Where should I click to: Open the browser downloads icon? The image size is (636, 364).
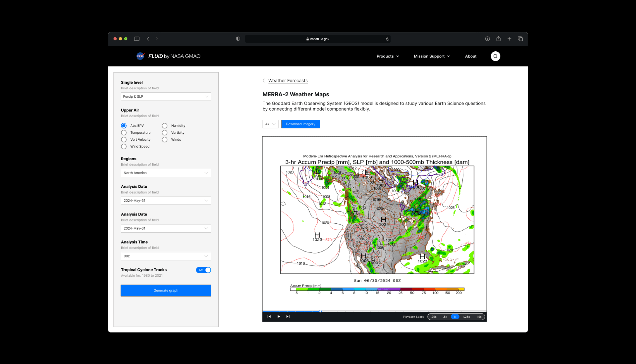point(487,39)
